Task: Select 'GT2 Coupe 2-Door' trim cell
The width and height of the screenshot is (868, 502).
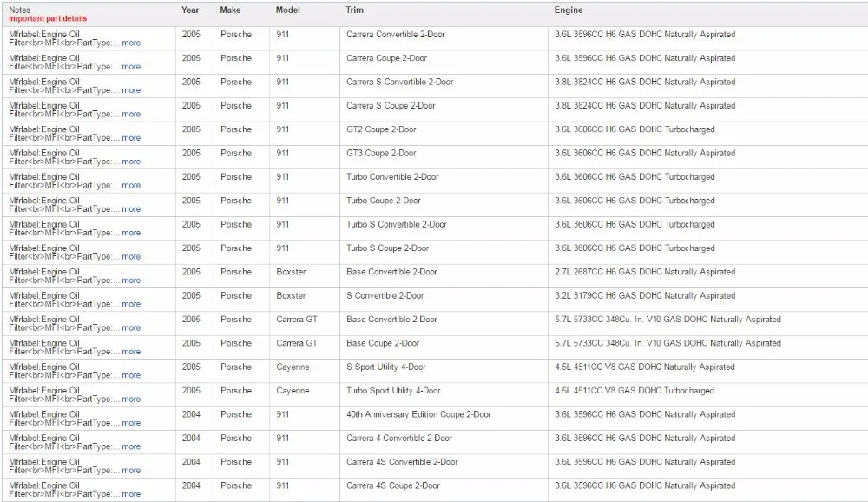Action: (x=381, y=129)
